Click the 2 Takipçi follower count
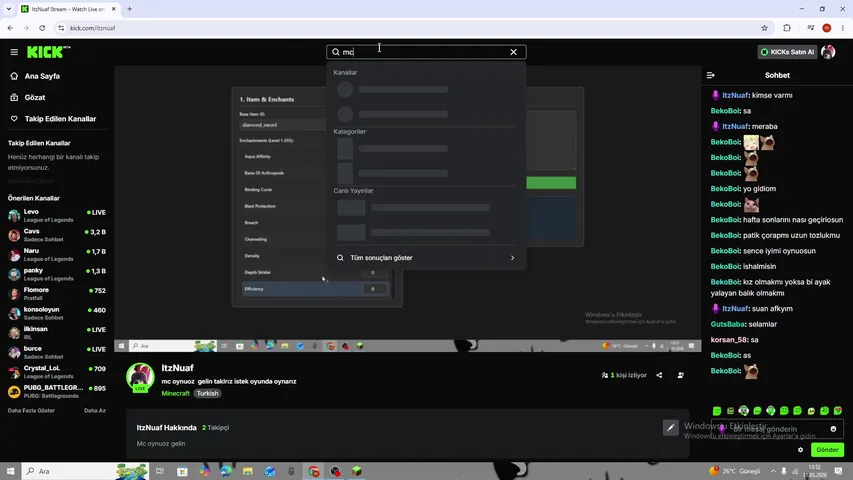853x480 pixels. [x=215, y=428]
